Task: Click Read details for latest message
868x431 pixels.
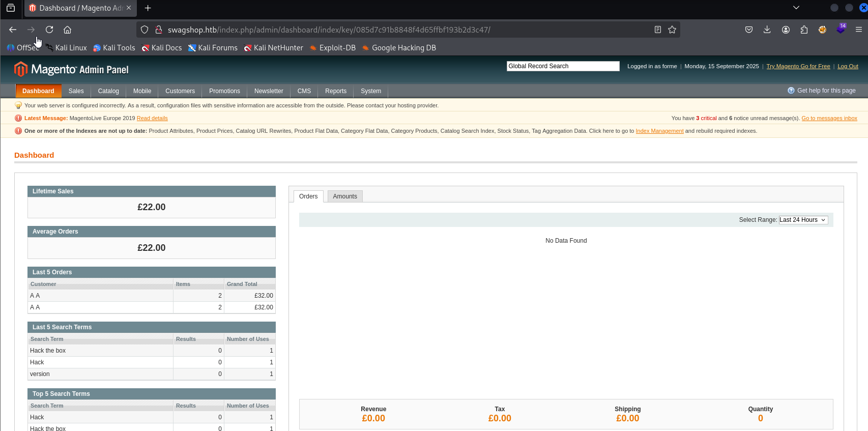Action: coord(152,118)
